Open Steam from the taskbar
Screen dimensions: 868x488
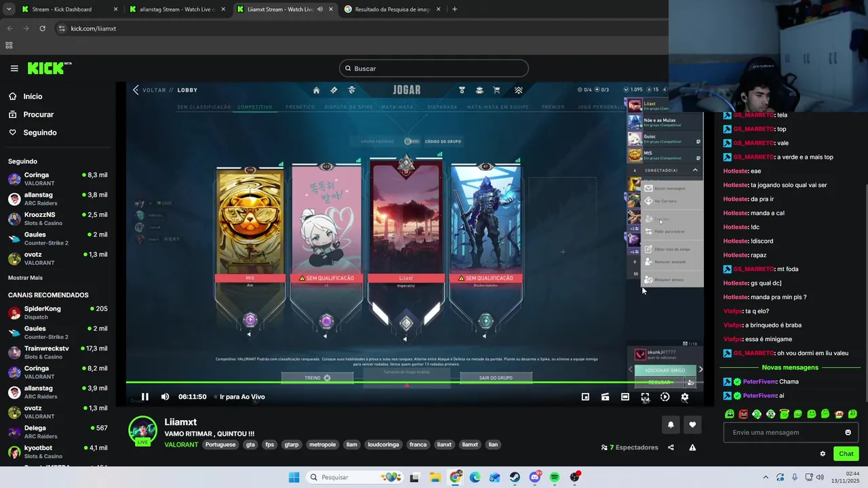pos(515,477)
